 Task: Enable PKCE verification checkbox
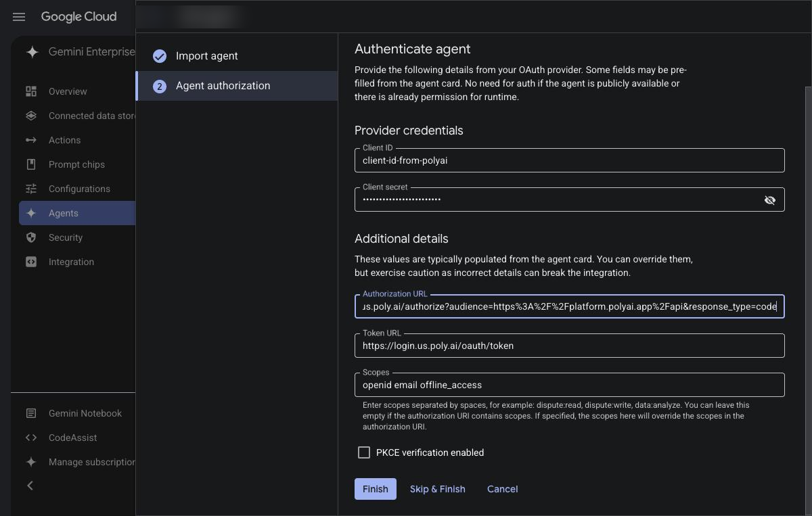[364, 452]
